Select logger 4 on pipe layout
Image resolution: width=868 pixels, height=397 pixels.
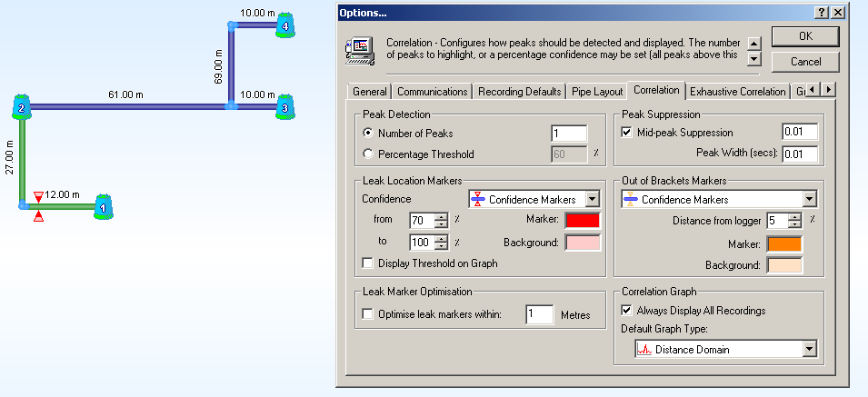point(285,25)
